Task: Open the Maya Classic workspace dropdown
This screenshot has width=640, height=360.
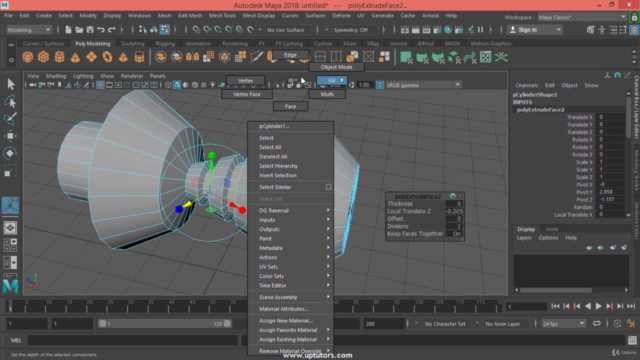Action: point(582,17)
